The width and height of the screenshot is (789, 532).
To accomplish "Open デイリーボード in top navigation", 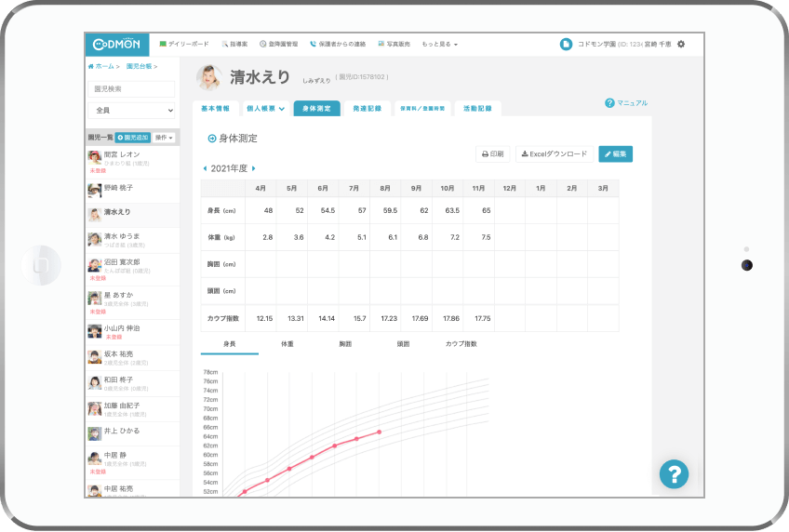I will [184, 44].
